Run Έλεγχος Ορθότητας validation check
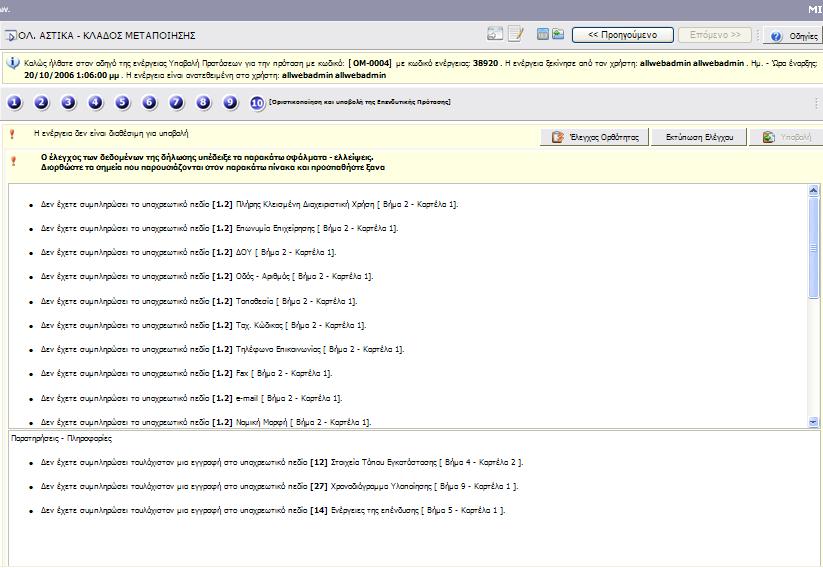 (595, 137)
